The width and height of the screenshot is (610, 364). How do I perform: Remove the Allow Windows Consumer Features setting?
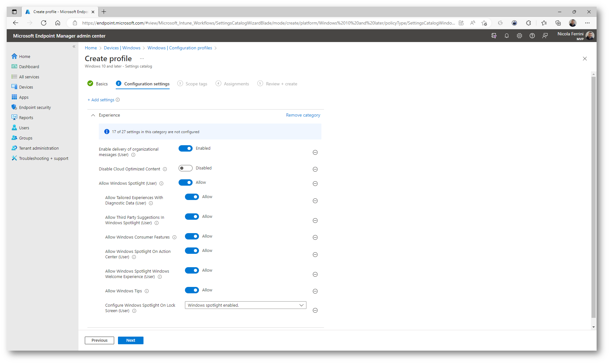[x=315, y=238]
